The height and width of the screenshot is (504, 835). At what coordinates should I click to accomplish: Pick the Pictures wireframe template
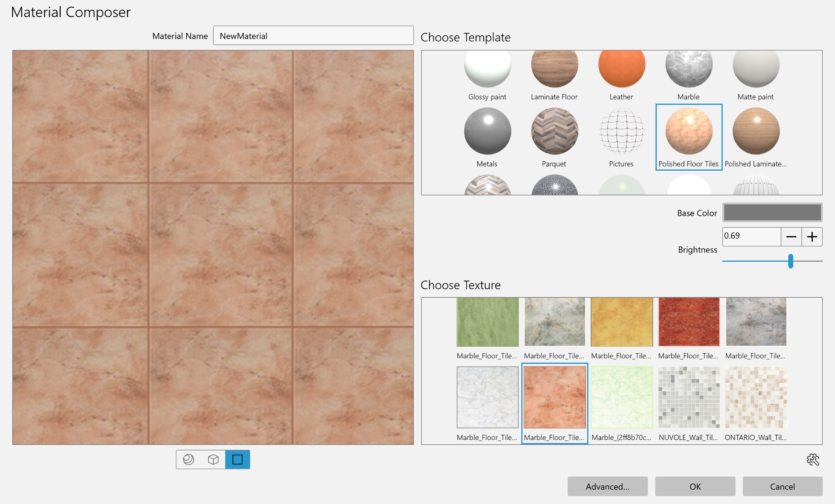621,131
